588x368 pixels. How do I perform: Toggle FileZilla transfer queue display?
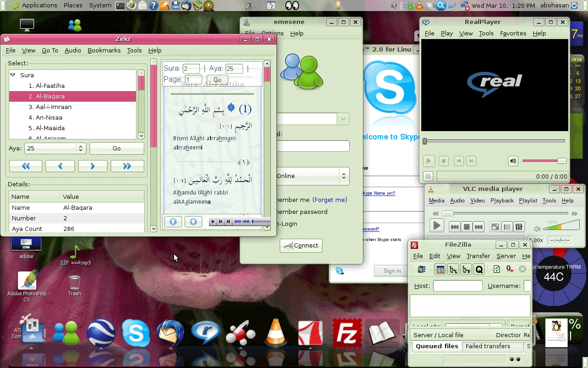479,270
